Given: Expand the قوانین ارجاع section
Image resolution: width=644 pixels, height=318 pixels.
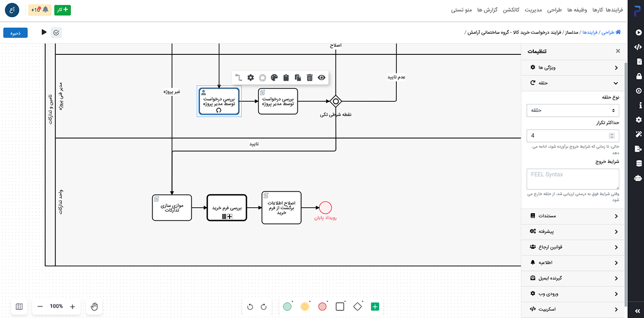Looking at the screenshot, I should tap(573, 247).
